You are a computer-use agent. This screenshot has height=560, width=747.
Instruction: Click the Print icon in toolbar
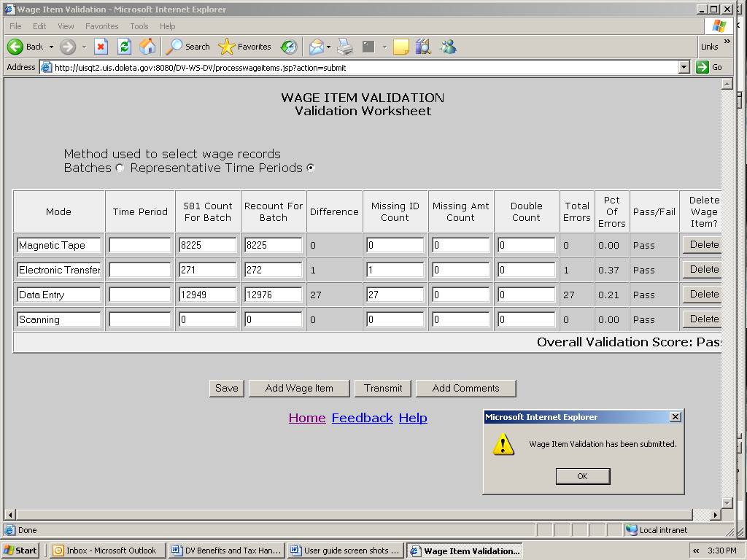345,47
